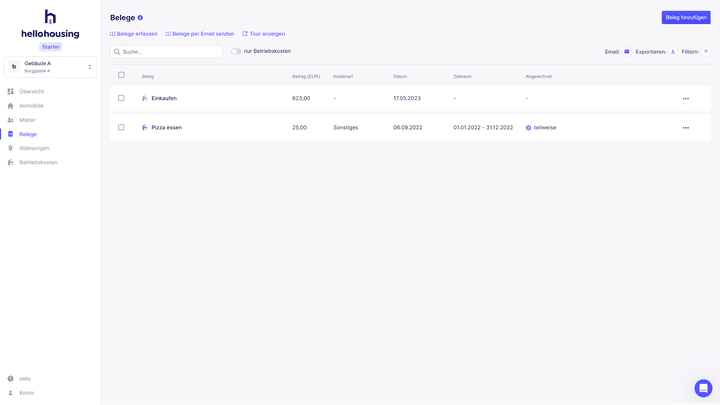Open the three-dot menu for Einkaufen

(685, 99)
